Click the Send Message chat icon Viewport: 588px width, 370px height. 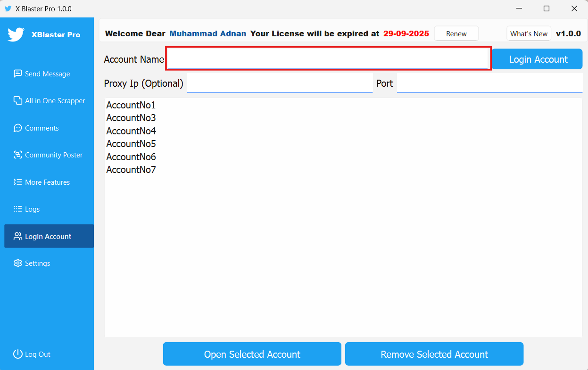(x=18, y=74)
